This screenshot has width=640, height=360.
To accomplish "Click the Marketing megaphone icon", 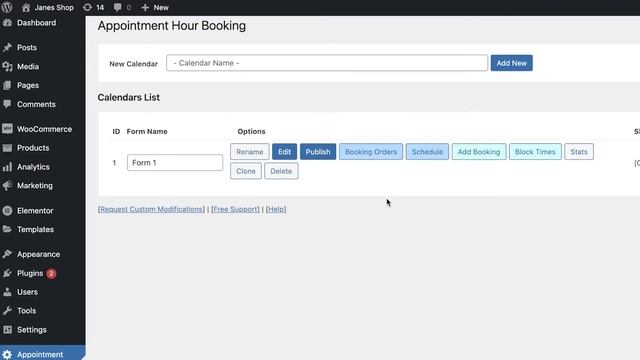I will click(7, 186).
